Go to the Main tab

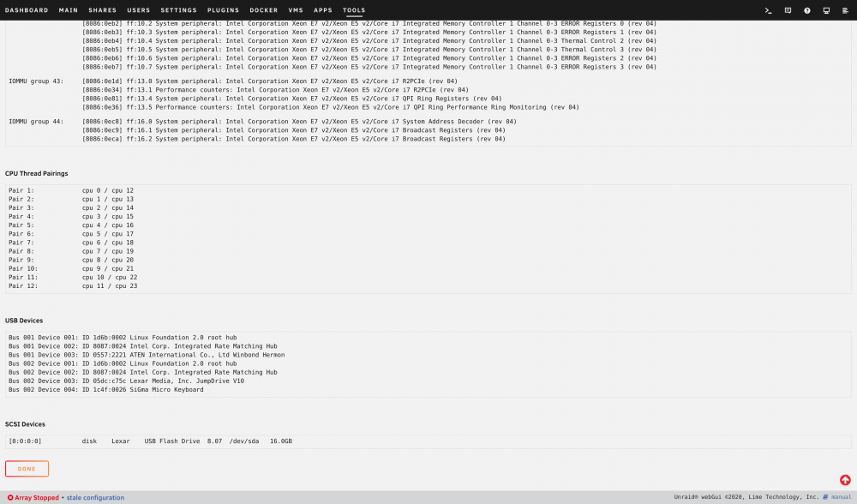coord(69,9)
